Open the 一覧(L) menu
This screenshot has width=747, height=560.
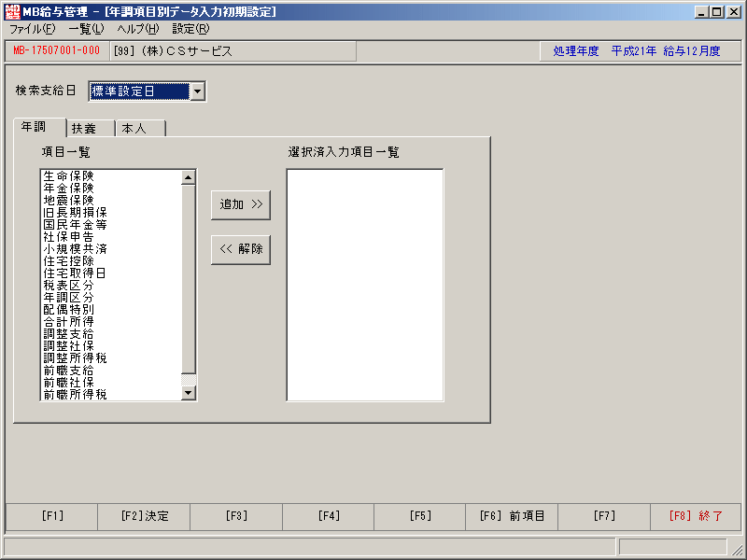pyautogui.click(x=86, y=29)
